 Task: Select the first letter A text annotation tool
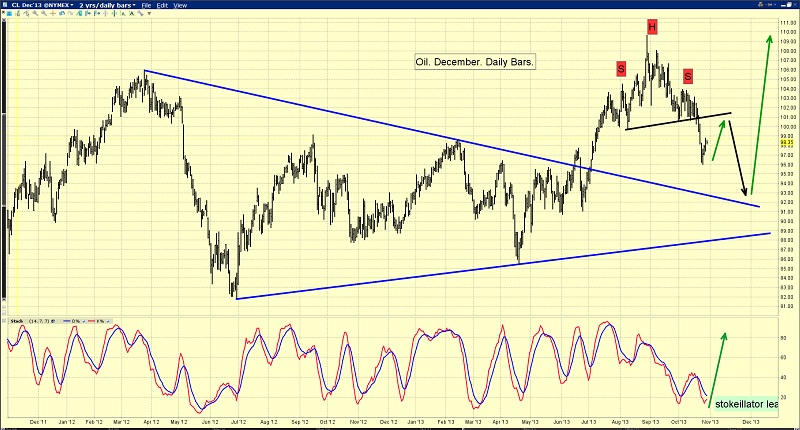tap(123, 14)
